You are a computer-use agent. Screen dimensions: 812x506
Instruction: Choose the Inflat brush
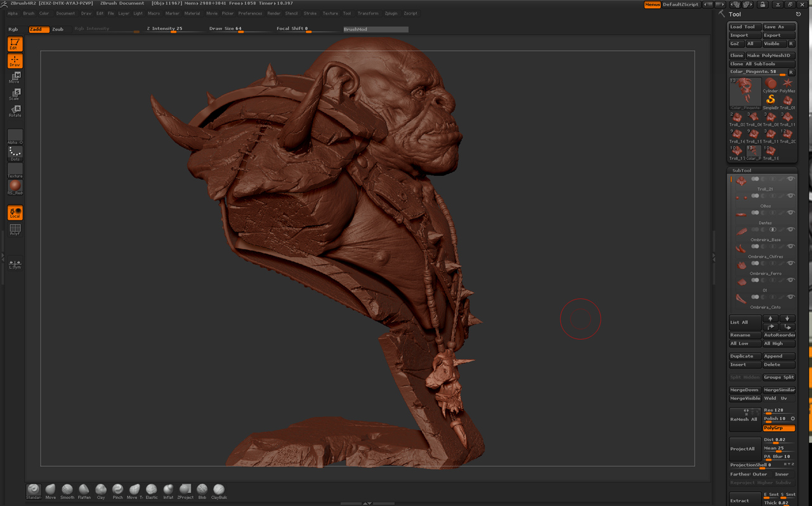point(168,491)
